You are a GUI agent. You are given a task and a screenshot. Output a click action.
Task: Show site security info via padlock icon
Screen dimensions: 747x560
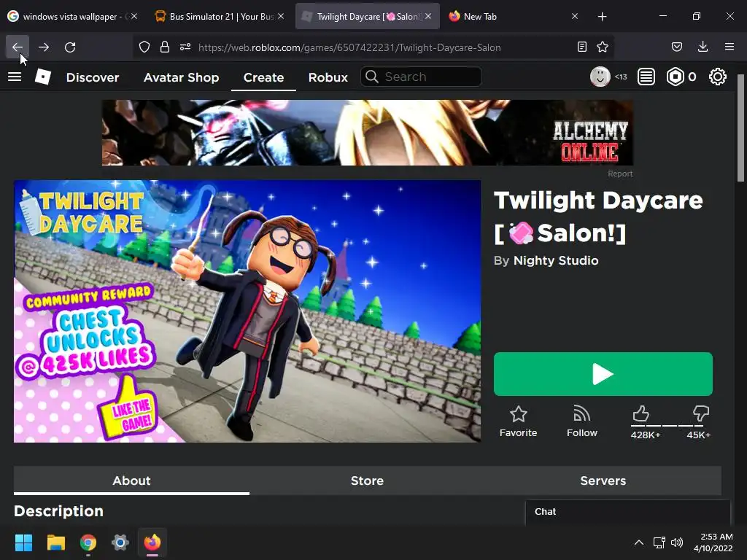[x=165, y=47]
